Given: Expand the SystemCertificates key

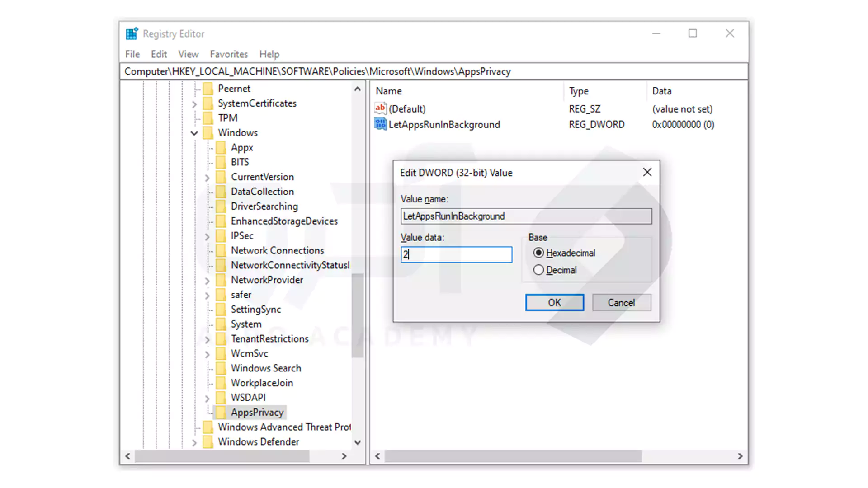Looking at the screenshot, I should click(194, 104).
